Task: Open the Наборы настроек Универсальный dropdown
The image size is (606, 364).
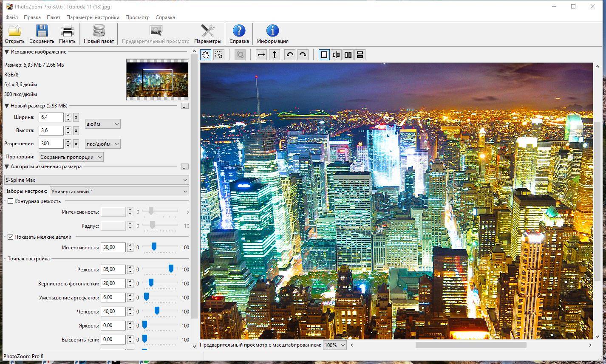Action: [119, 191]
